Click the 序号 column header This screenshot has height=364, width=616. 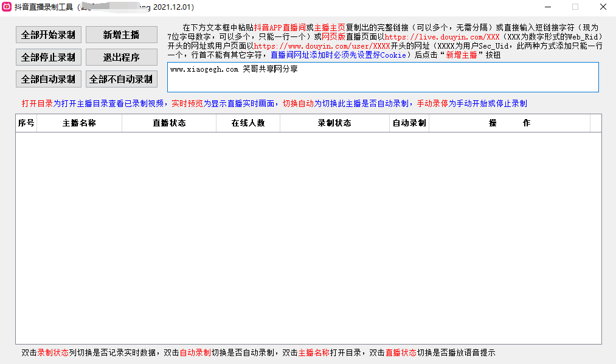pyautogui.click(x=26, y=123)
